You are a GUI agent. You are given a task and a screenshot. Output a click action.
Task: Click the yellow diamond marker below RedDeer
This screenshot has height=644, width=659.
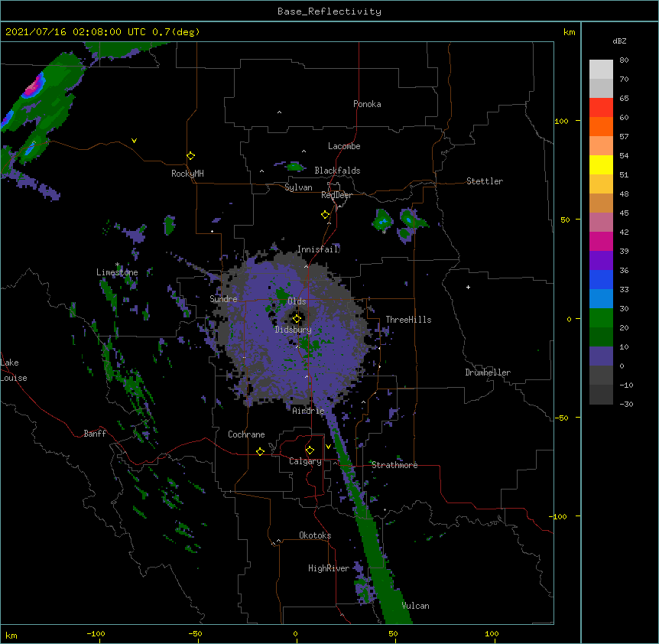click(325, 215)
